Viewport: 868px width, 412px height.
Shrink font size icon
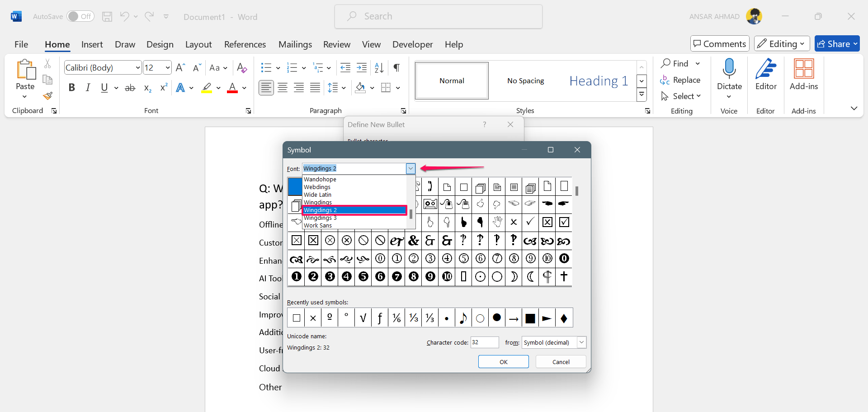click(197, 68)
